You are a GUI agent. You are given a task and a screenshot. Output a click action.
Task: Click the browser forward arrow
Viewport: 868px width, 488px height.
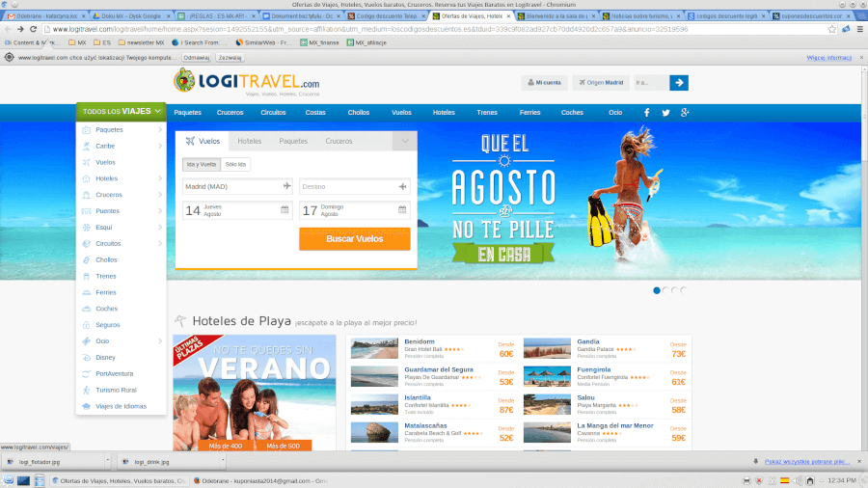tap(20, 29)
